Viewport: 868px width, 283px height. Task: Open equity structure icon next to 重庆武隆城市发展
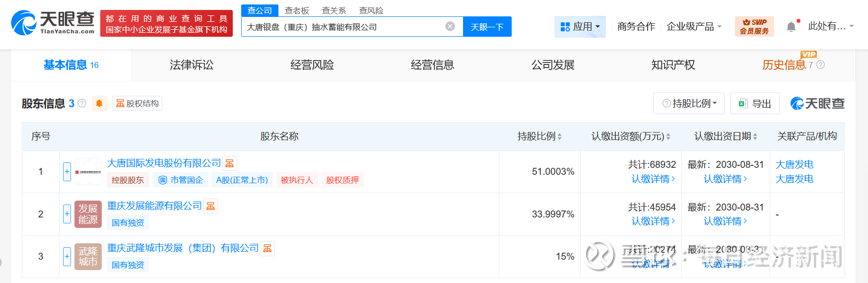click(267, 248)
